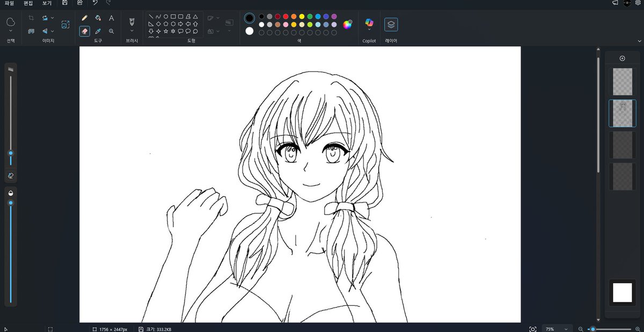Open the Flip options dropdown arrow
This screenshot has width=644, height=332.
[52, 31]
